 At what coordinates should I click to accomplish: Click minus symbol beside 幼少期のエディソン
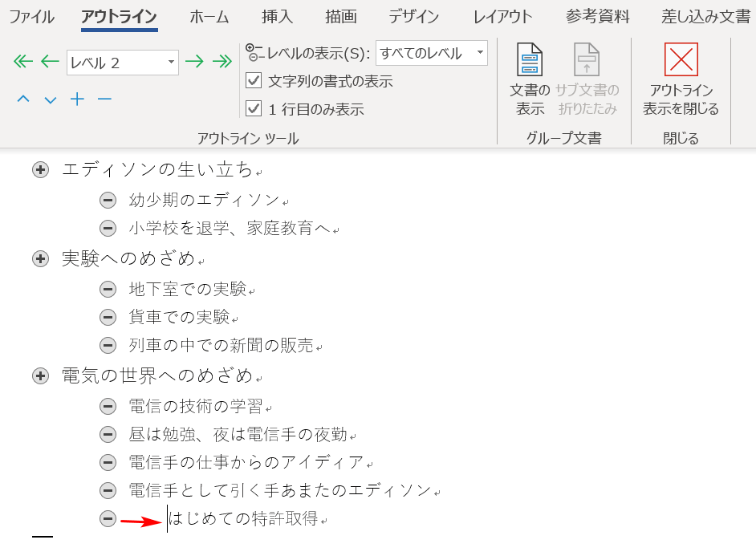(108, 200)
